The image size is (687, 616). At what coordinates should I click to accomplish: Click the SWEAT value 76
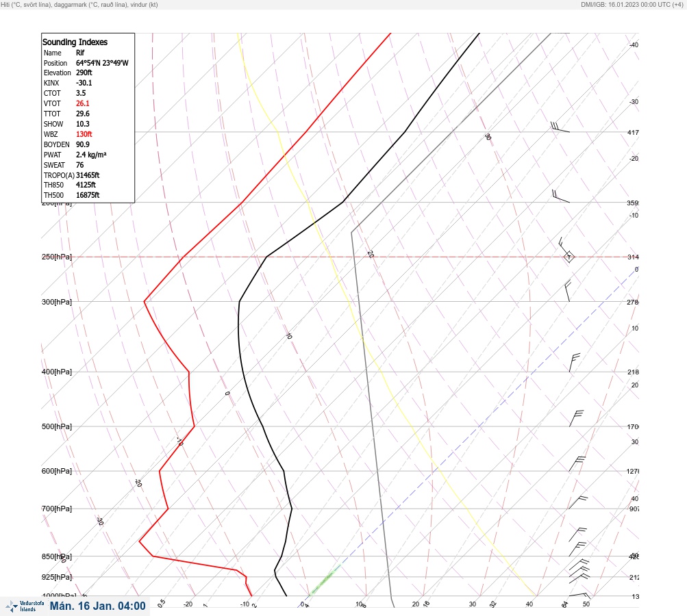pos(79,165)
